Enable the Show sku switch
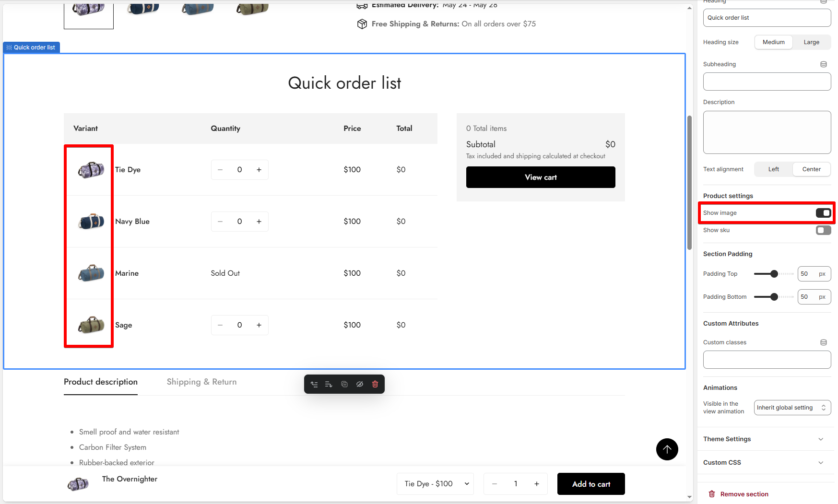 click(x=823, y=230)
